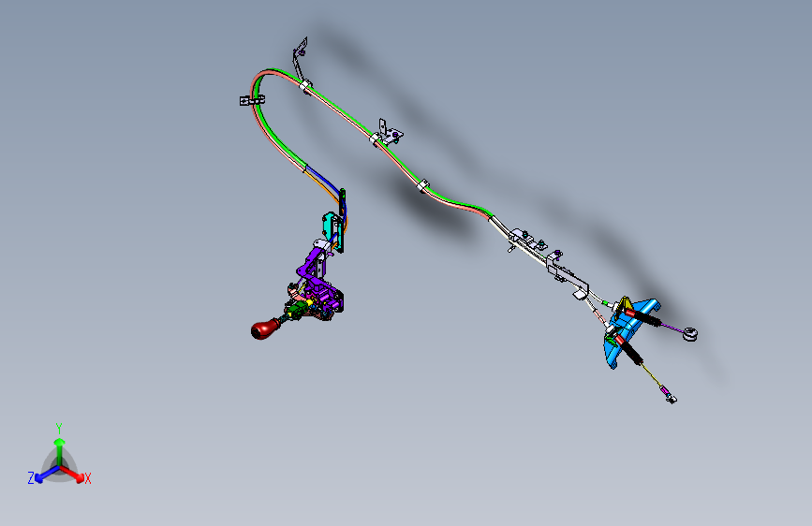Click the red X axis of the triad
Screen dimensions: 812x526
coord(73,474)
